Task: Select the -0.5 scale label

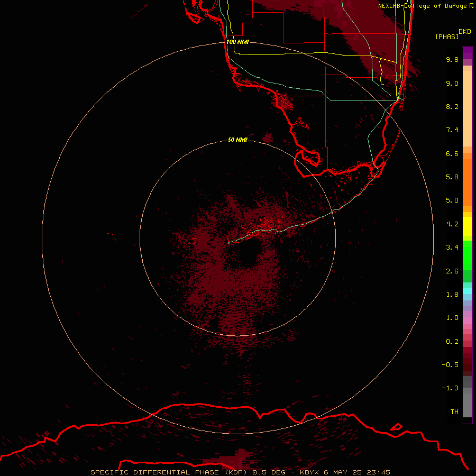Action: (450, 365)
